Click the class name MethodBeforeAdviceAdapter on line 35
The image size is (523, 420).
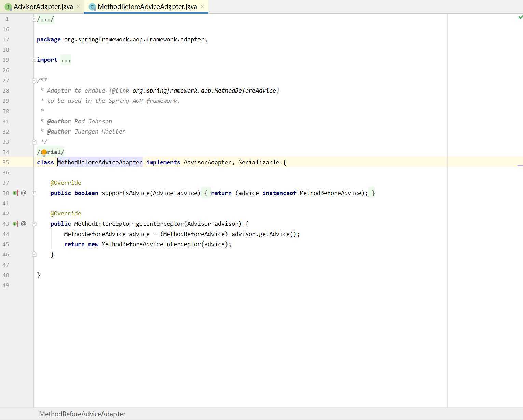coord(100,162)
